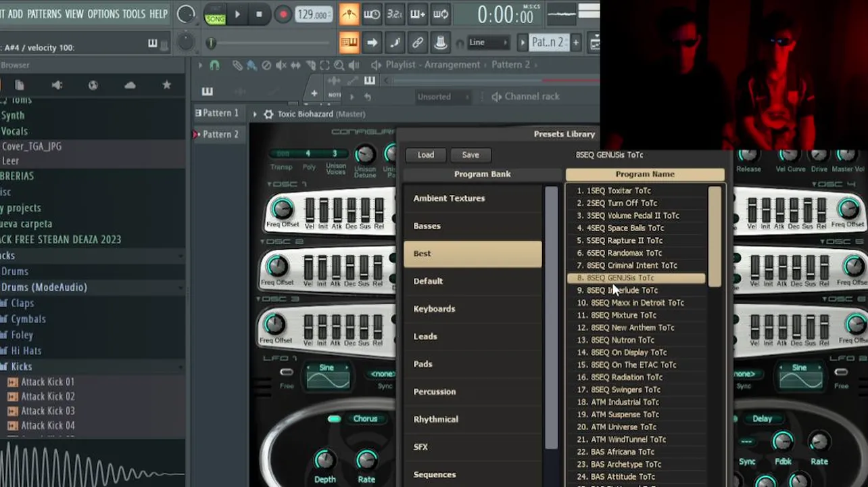Open the Chorus effect type selector

365,419
